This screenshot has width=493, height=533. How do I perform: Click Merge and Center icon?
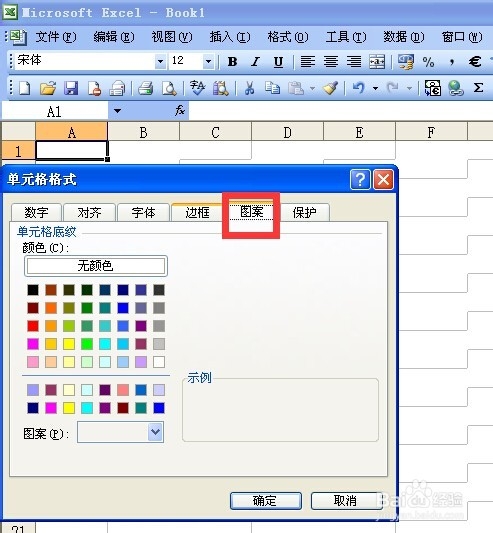pyautogui.click(x=377, y=62)
